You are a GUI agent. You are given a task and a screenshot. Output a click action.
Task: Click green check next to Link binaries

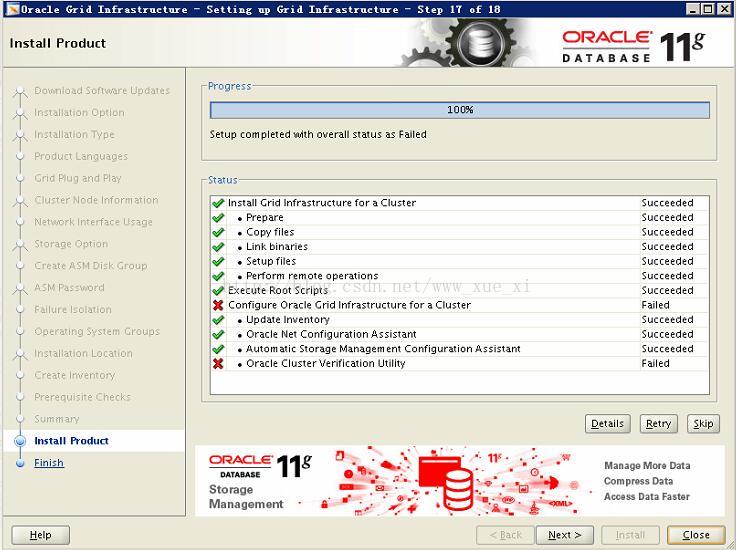click(x=218, y=247)
